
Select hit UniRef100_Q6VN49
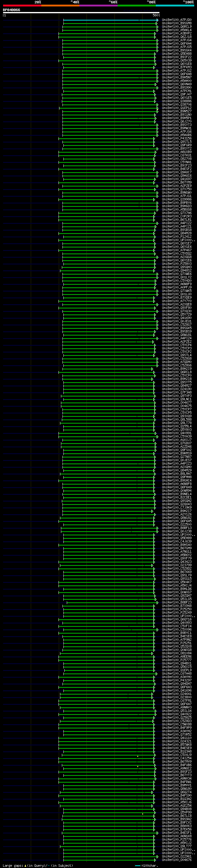(x=177, y=84)
